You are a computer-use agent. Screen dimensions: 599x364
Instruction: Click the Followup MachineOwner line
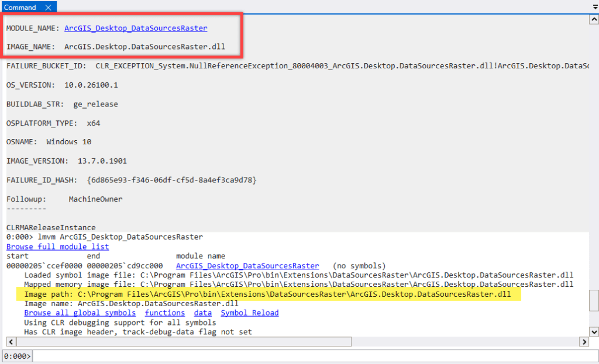(64, 199)
